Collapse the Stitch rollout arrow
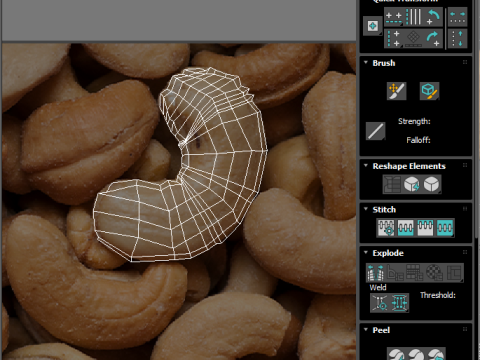This screenshot has height=360, width=480. pyautogui.click(x=366, y=209)
